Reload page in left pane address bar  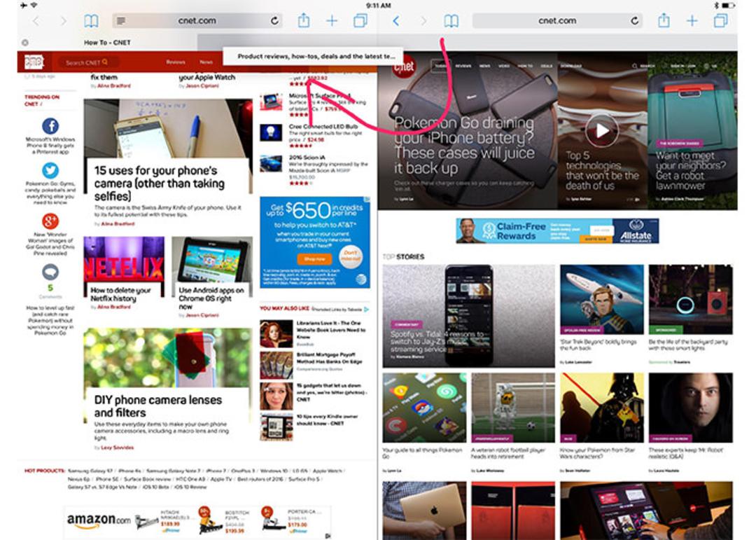pyautogui.click(x=274, y=21)
